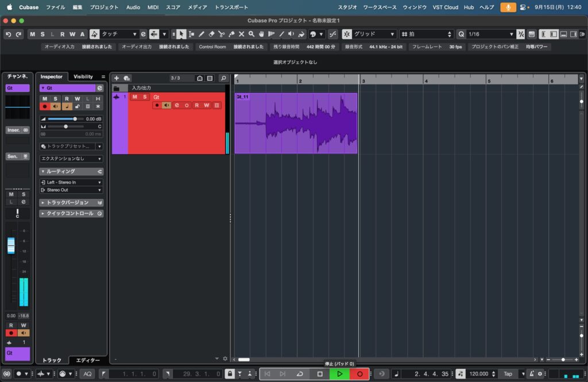
Task: Click the Add Track plus icon
Action: 117,78
